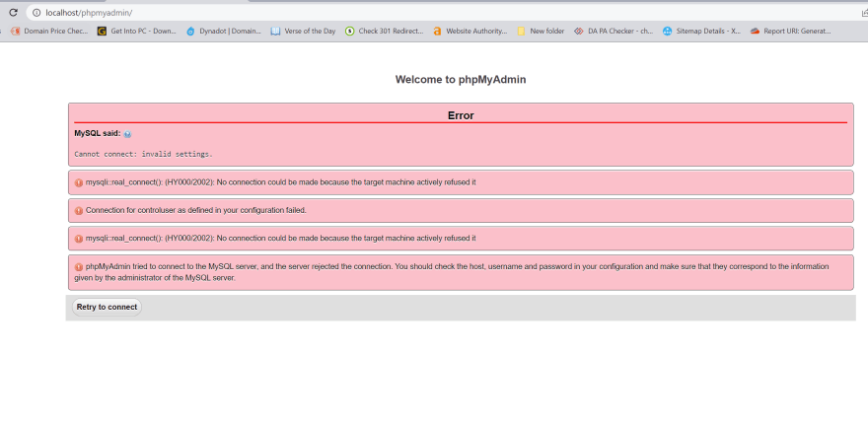This screenshot has width=868, height=427.
Task: Open the site information icon in address bar
Action: click(37, 12)
